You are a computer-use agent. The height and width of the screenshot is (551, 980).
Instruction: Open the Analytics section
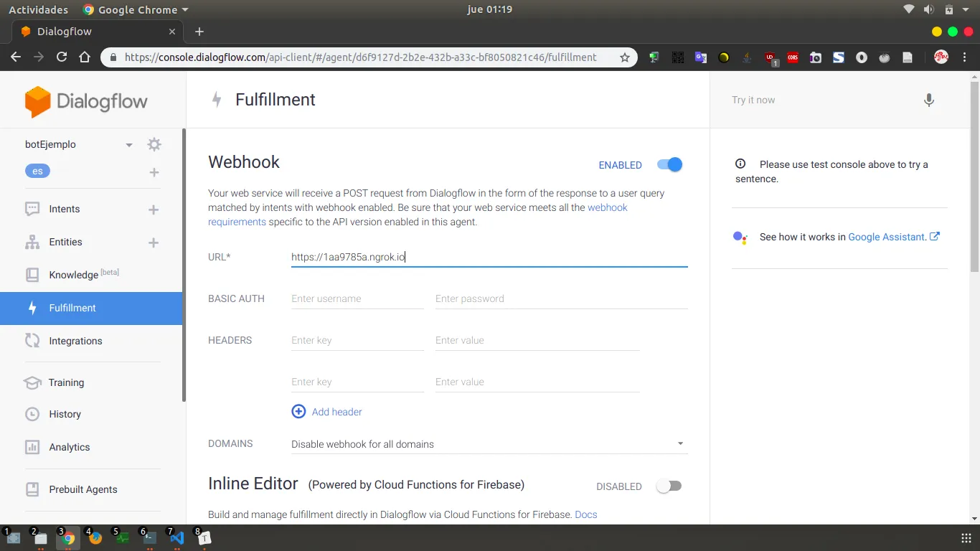tap(69, 447)
